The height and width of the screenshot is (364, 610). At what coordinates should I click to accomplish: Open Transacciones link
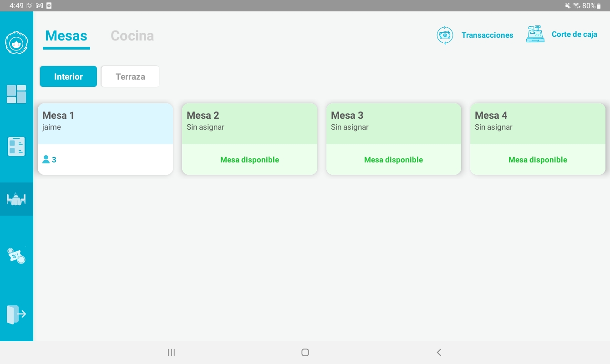pyautogui.click(x=487, y=35)
